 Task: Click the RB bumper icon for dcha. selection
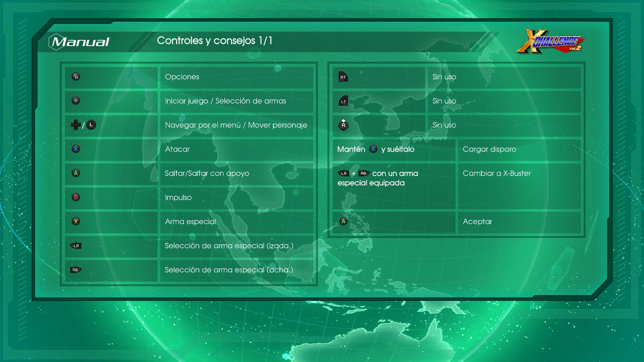[x=75, y=270]
